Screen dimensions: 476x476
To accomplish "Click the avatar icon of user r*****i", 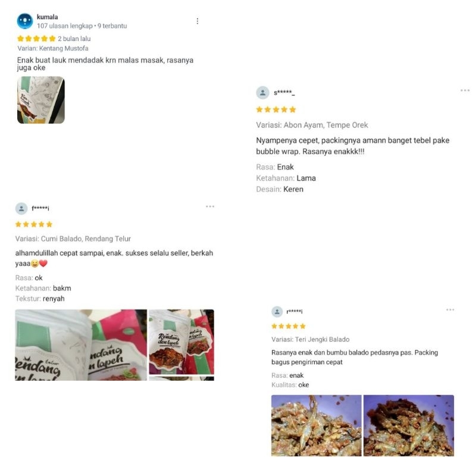I will click(277, 311).
